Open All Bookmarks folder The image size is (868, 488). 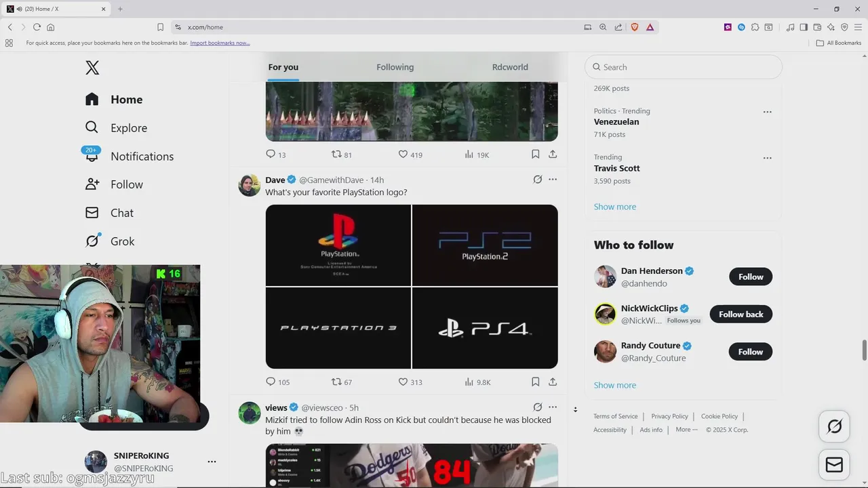(839, 43)
